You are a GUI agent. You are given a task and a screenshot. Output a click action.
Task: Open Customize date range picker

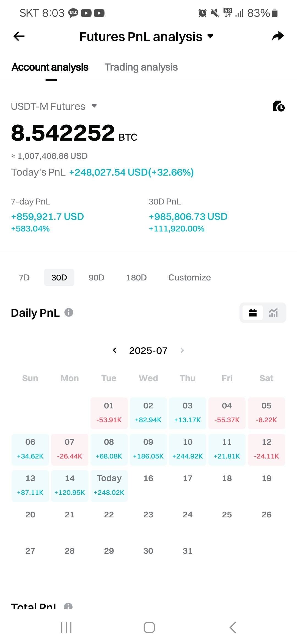189,277
